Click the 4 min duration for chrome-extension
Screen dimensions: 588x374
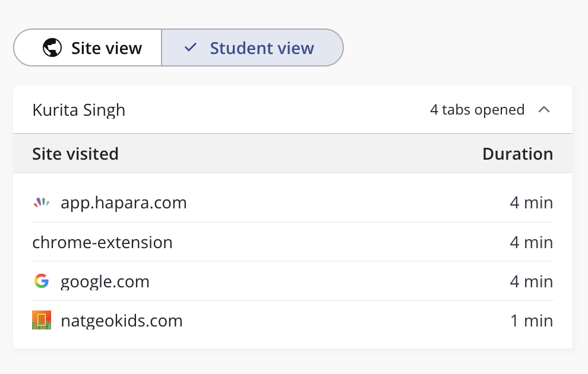[x=531, y=242]
